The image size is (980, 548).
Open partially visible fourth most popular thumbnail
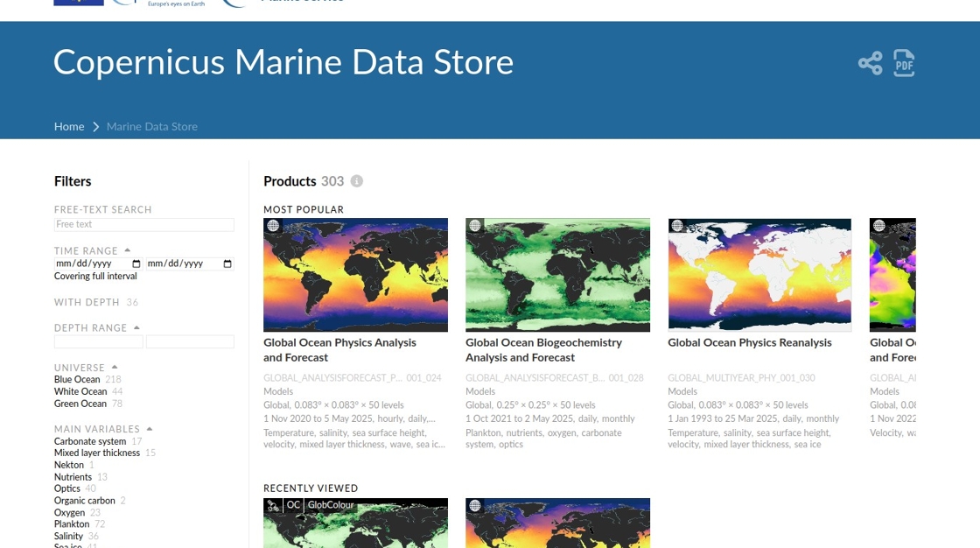(892, 275)
